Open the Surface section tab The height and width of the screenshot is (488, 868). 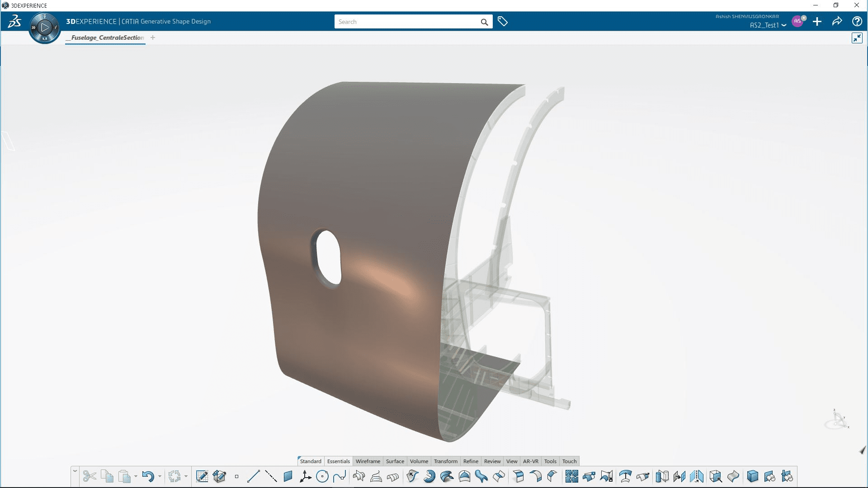(x=395, y=461)
